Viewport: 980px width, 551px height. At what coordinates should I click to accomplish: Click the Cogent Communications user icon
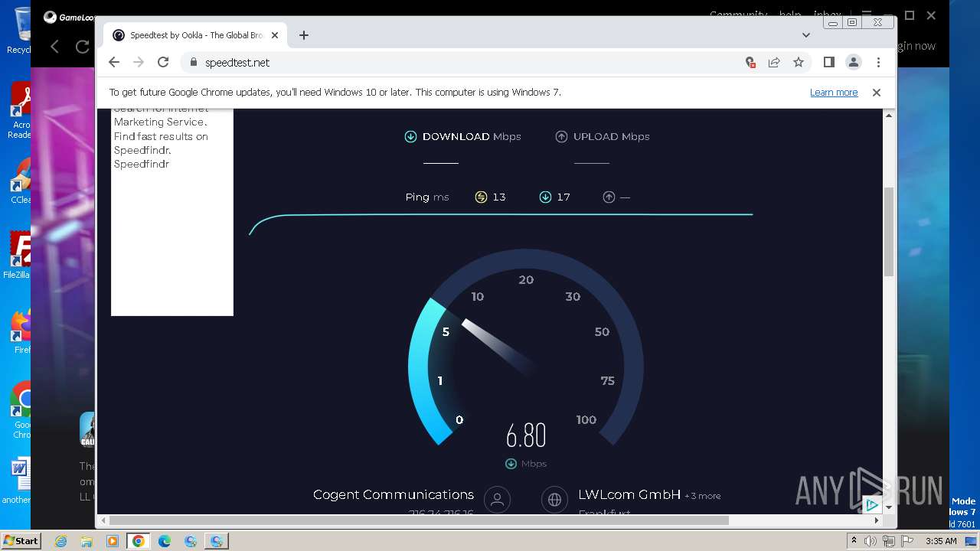pyautogui.click(x=497, y=500)
